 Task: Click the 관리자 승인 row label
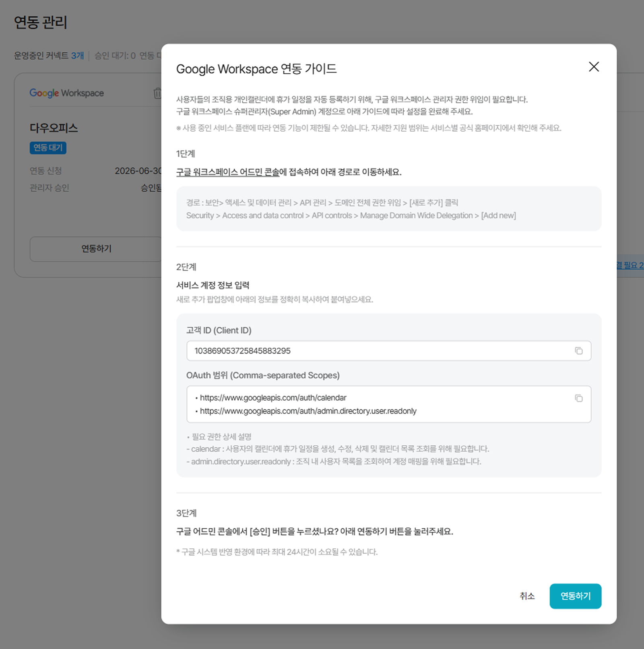coord(49,188)
